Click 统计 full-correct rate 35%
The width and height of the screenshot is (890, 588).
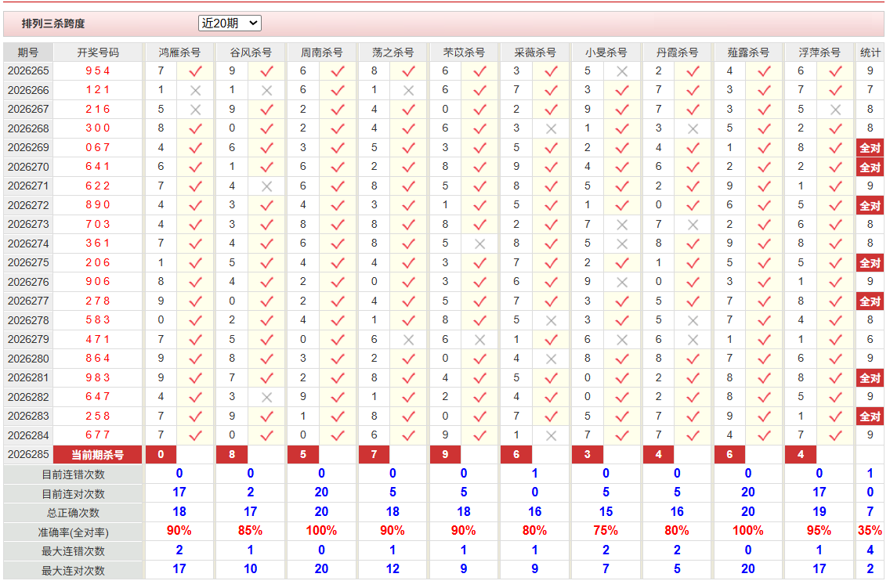pos(870,531)
